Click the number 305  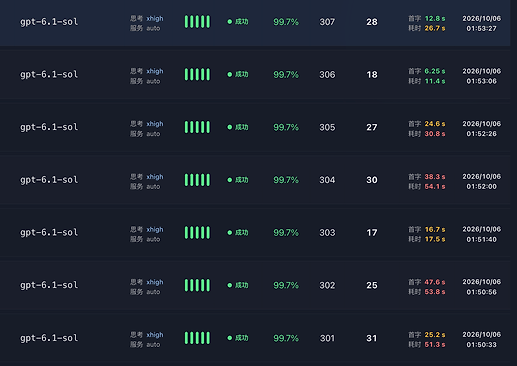click(x=327, y=127)
